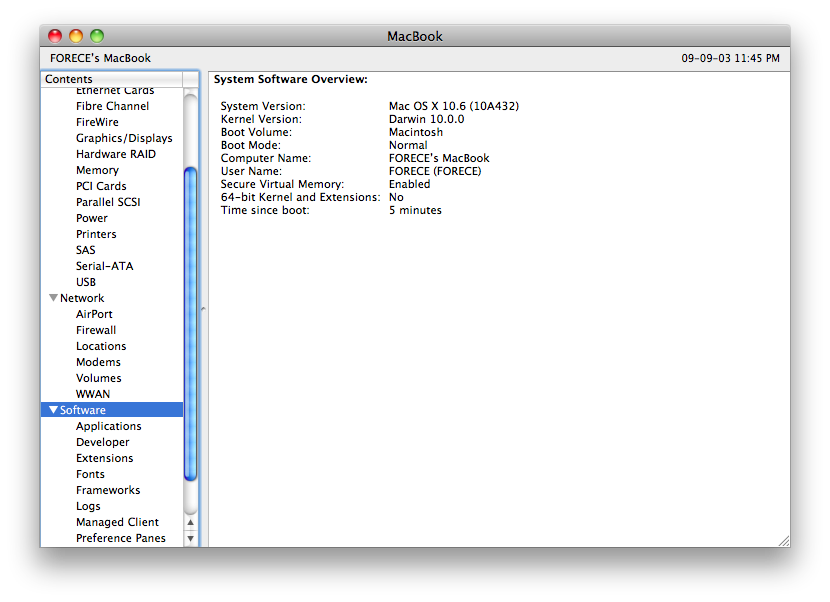Image resolution: width=830 pixels, height=602 pixels.
Task: Show installed Applications list
Action: coord(109,426)
